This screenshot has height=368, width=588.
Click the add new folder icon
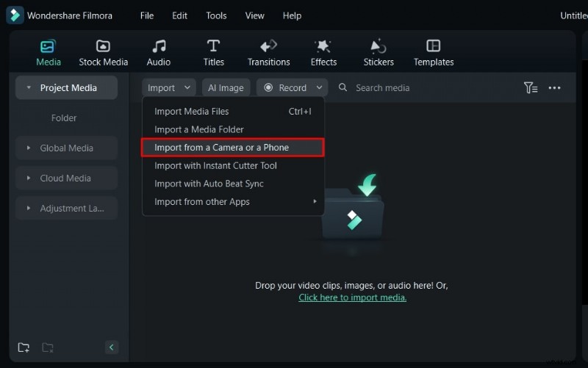click(x=24, y=347)
